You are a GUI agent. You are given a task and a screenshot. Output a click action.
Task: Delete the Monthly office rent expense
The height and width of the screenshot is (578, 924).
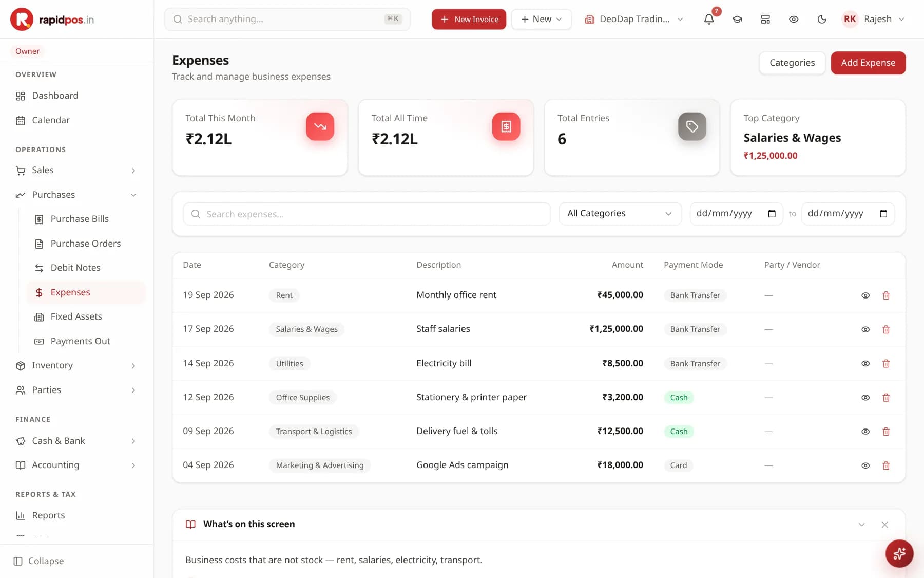coord(886,295)
